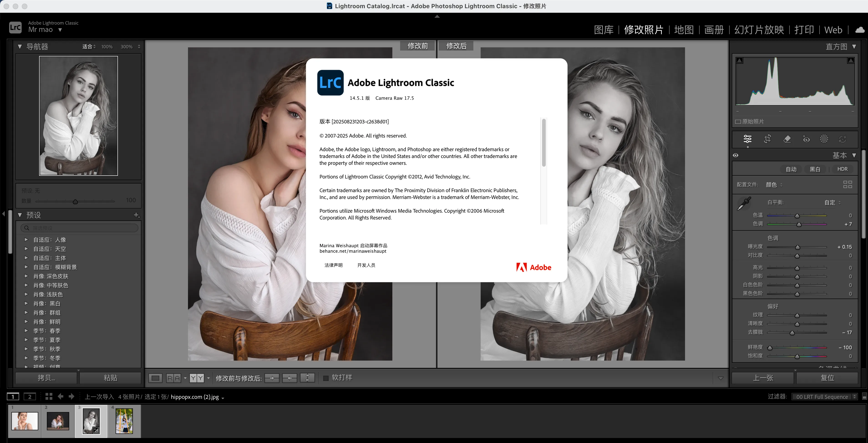Click the cloud sync status icon

click(860, 30)
